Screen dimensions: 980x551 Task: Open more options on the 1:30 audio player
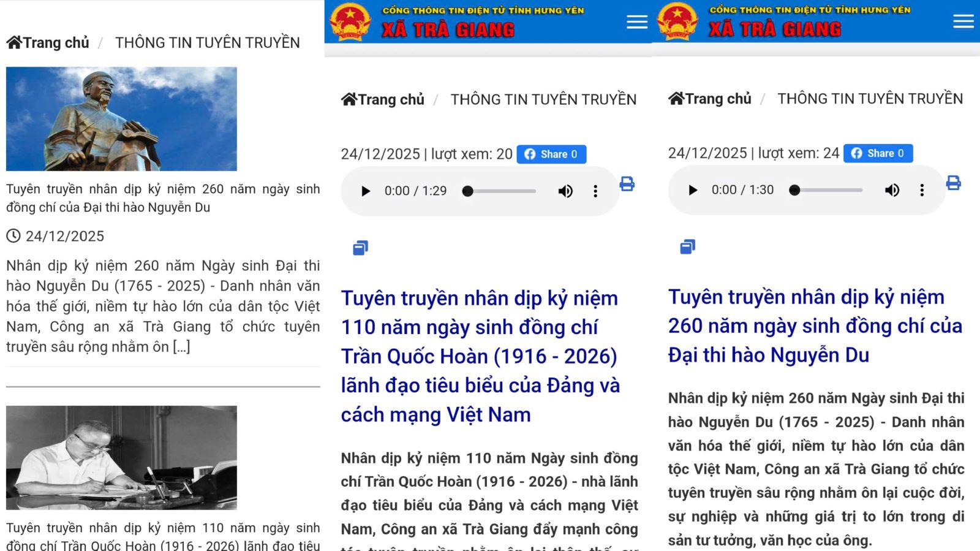(922, 190)
